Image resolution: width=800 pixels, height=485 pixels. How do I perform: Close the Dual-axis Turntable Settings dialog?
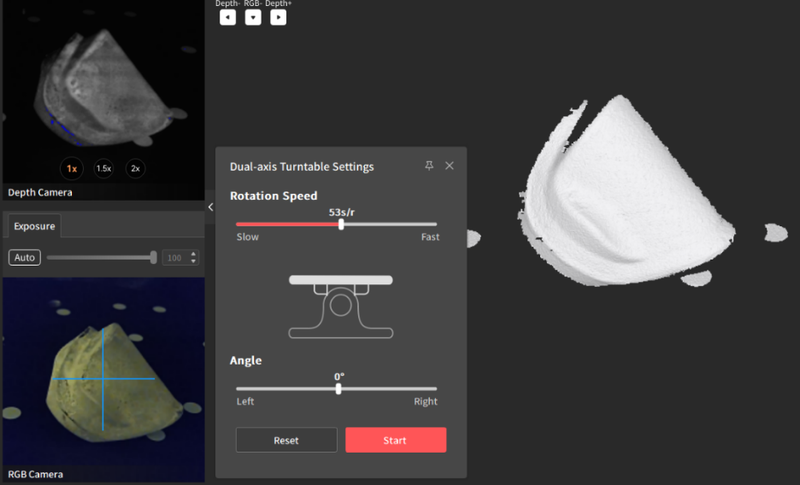449,166
